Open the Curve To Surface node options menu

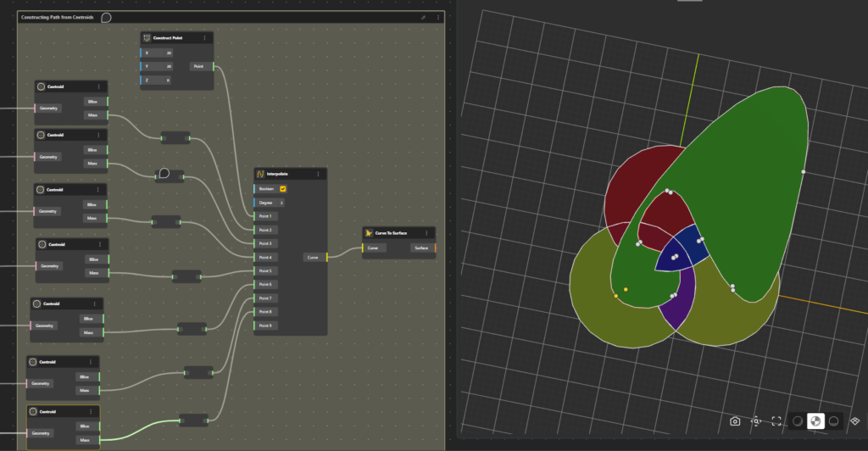pyautogui.click(x=428, y=231)
